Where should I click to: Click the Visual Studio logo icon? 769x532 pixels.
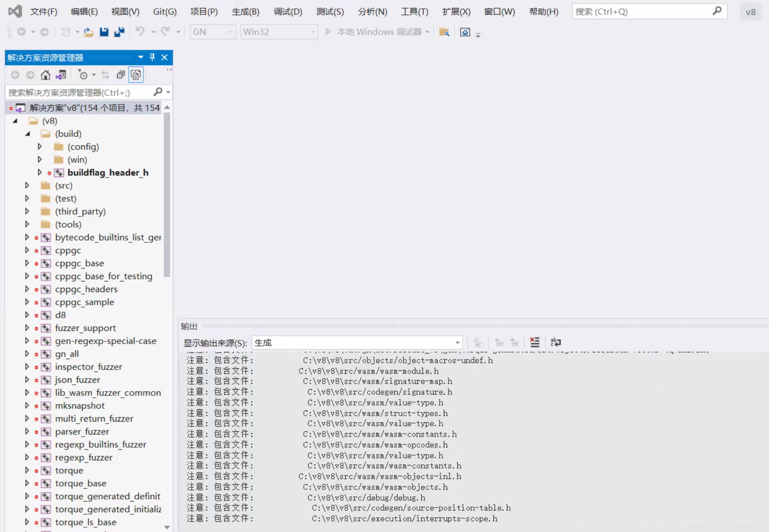tap(15, 11)
